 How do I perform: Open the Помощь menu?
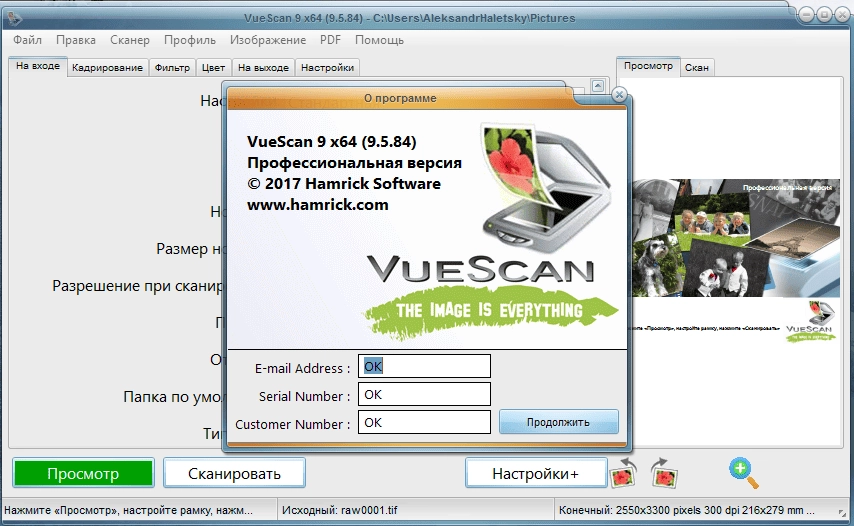tap(379, 40)
